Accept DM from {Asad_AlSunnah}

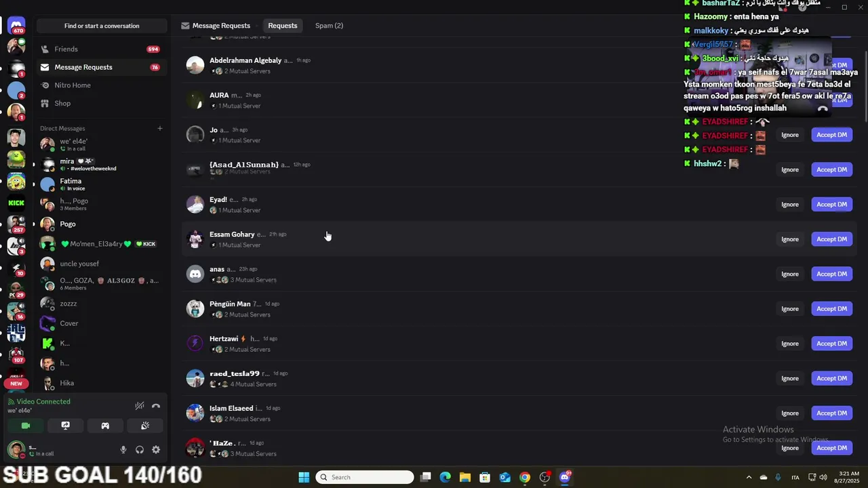(x=831, y=169)
